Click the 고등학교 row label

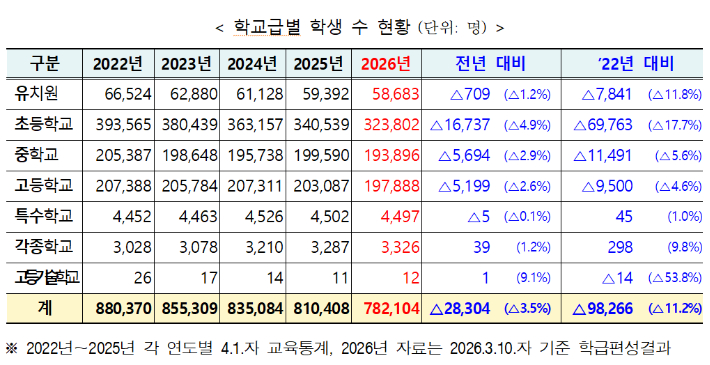[x=43, y=186]
